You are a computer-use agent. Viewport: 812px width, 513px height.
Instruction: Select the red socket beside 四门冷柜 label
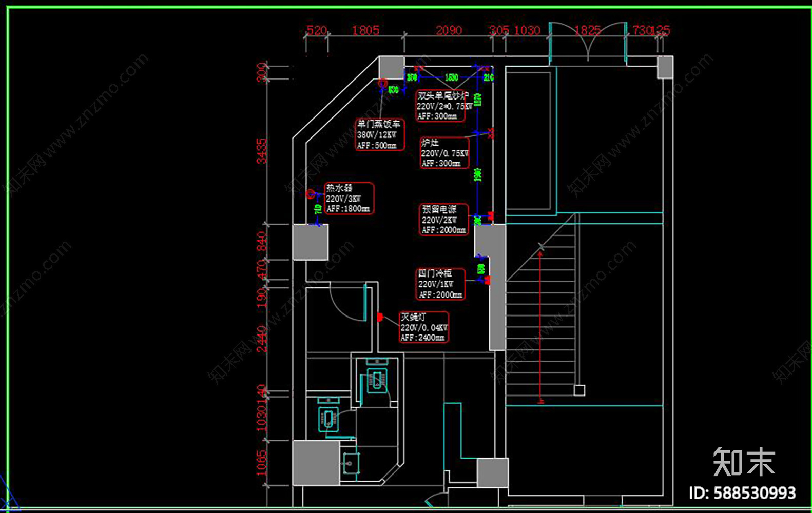(487, 280)
